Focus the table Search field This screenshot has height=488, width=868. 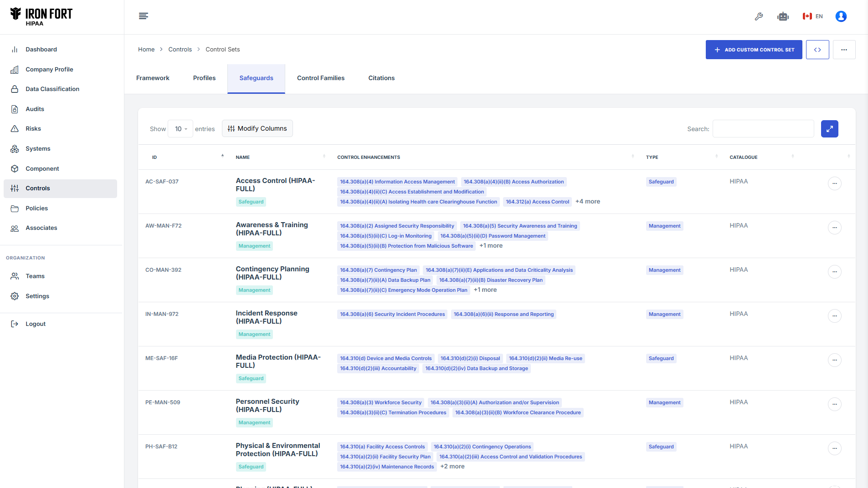pos(763,129)
